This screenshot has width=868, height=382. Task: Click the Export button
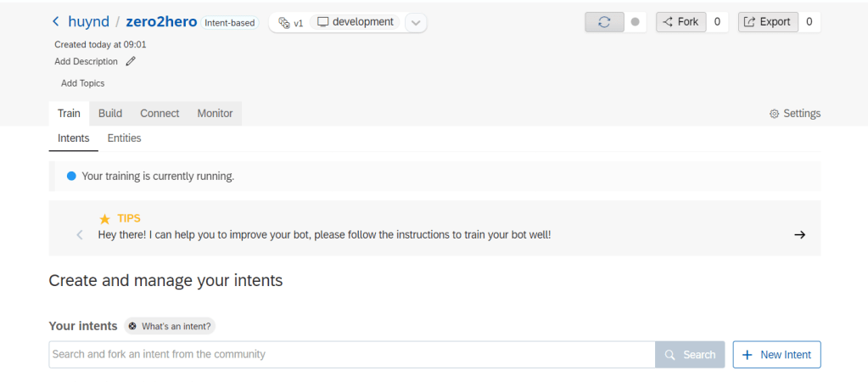pos(768,22)
